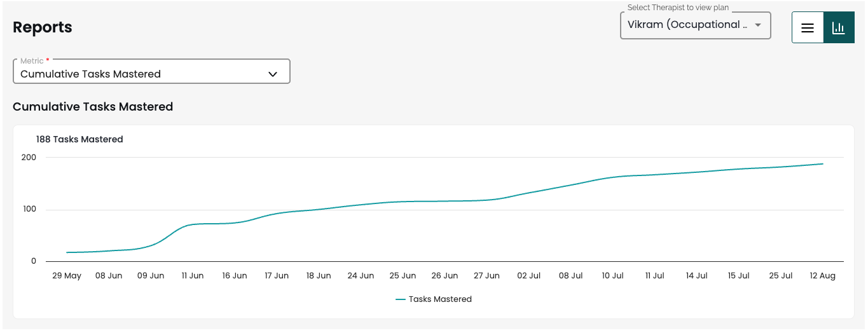The width and height of the screenshot is (868, 335).
Task: Click the 11 Jun date label
Action: tap(193, 275)
